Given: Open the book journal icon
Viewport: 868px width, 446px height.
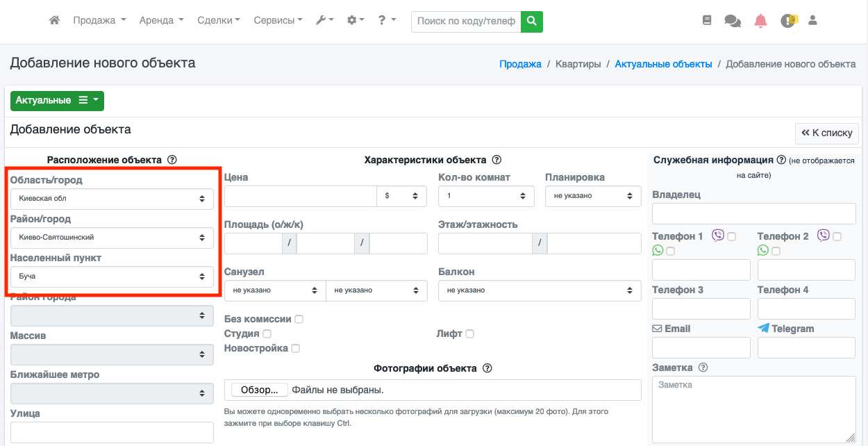Looking at the screenshot, I should point(707,21).
